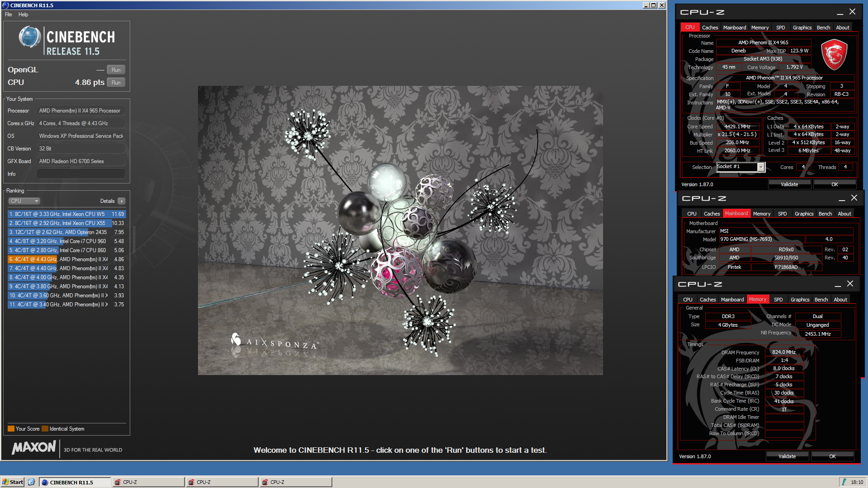Image resolution: width=868 pixels, height=488 pixels.
Task: Open SPD tab in bottom CPU-Z window
Action: pos(778,300)
